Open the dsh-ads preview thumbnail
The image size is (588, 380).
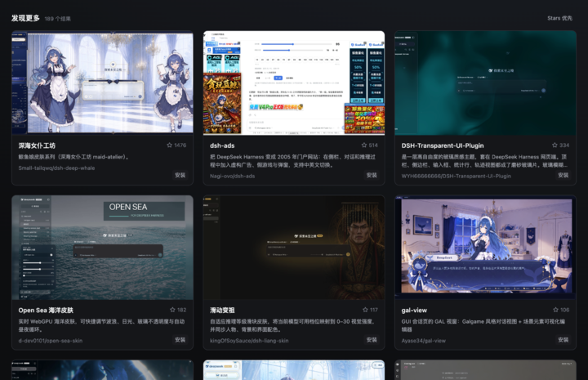(x=294, y=83)
